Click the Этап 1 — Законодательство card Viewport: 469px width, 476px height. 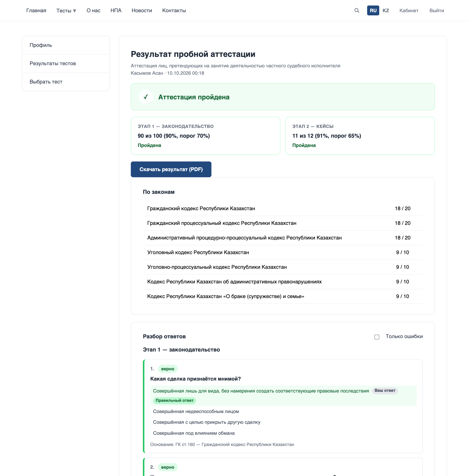click(x=205, y=136)
